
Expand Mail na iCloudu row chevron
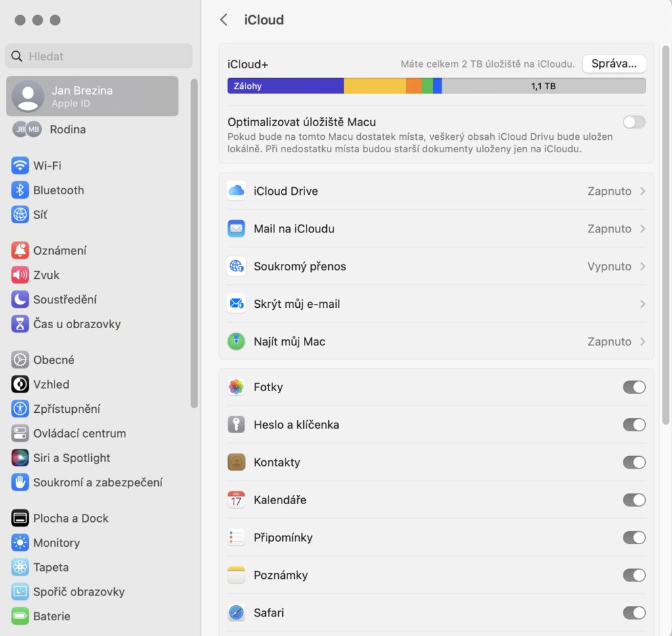[x=642, y=229]
